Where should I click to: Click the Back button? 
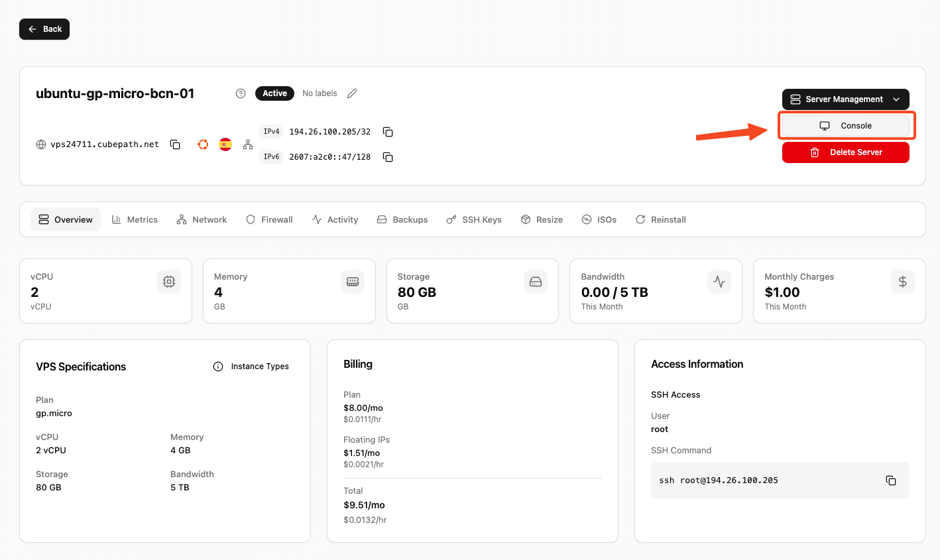pos(44,28)
